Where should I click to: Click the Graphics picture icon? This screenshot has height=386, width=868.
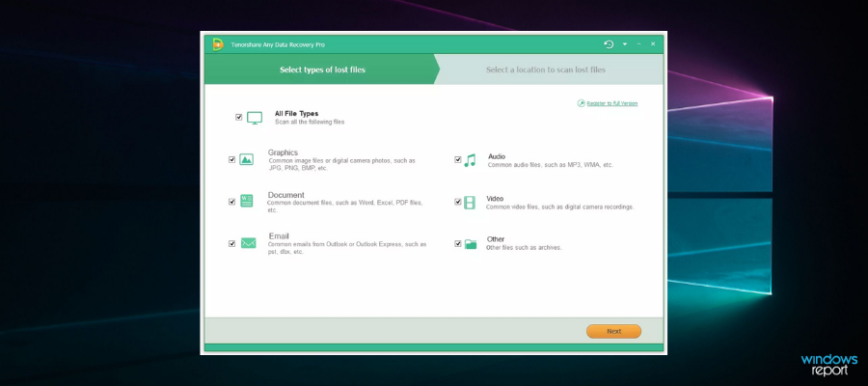pyautogui.click(x=246, y=159)
